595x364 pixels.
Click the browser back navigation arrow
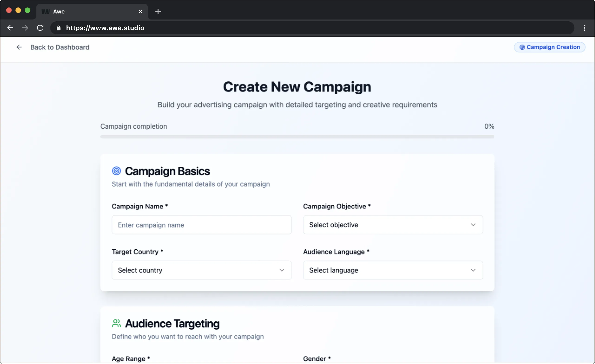click(x=10, y=28)
